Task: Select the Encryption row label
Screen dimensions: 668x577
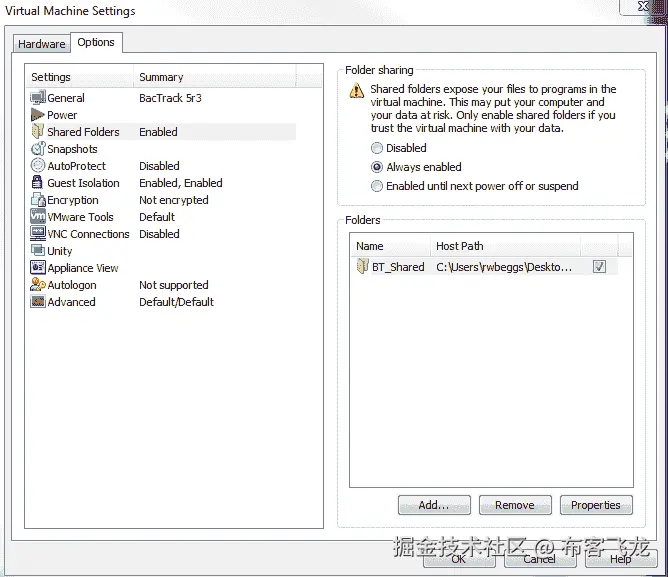Action: (x=72, y=200)
